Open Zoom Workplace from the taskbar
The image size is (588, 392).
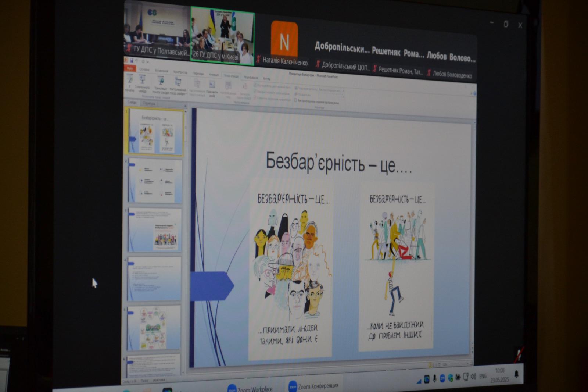tap(250, 388)
